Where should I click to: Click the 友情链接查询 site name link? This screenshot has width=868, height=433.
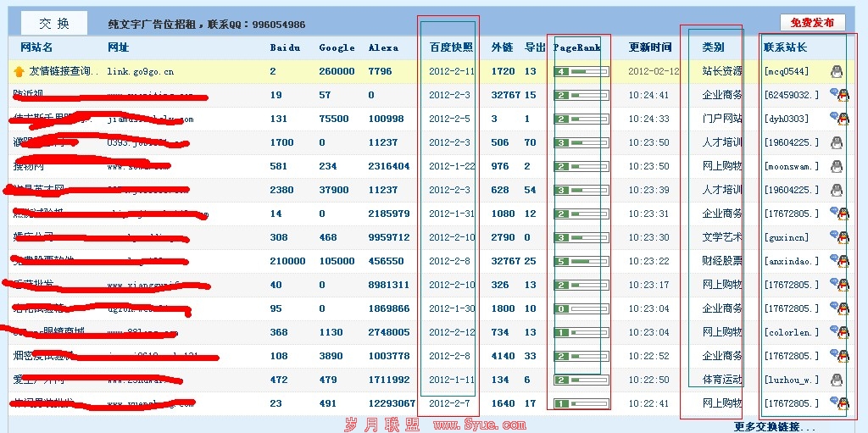tap(64, 72)
